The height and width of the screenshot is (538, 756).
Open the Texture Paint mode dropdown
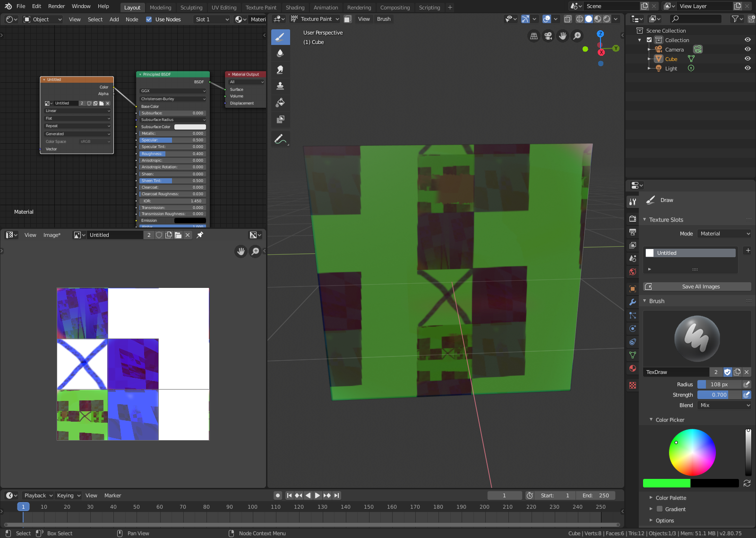[315, 19]
